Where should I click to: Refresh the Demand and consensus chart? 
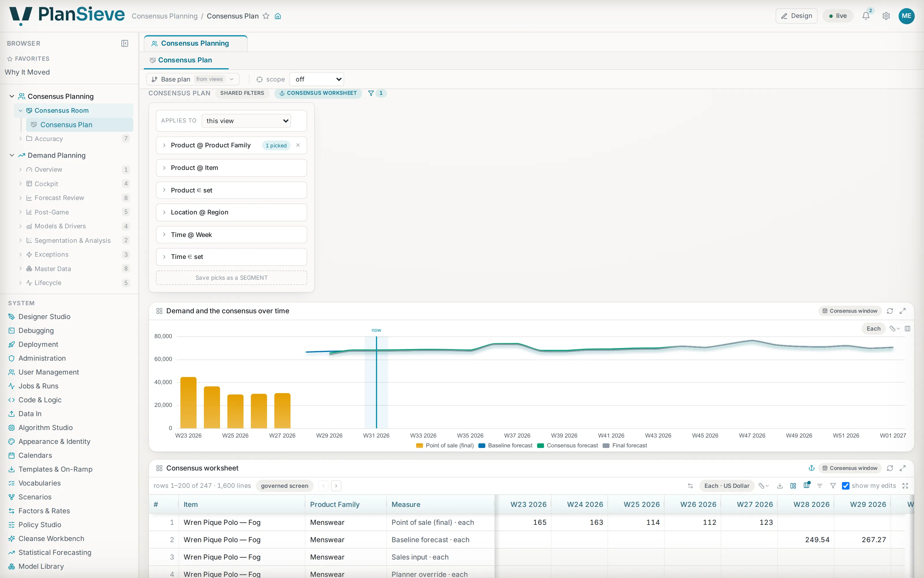(x=890, y=311)
